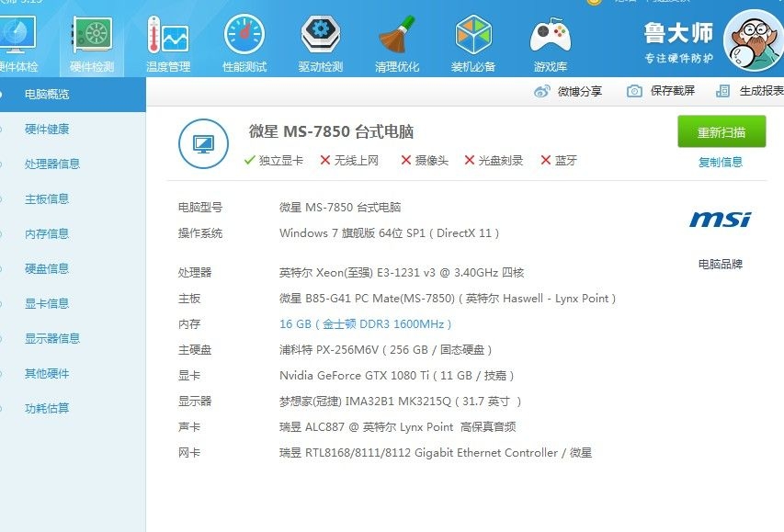Screen dimensions: 784x532
Task: Click the 电脑品牌 caption under the logo
Action: pyautogui.click(x=721, y=264)
